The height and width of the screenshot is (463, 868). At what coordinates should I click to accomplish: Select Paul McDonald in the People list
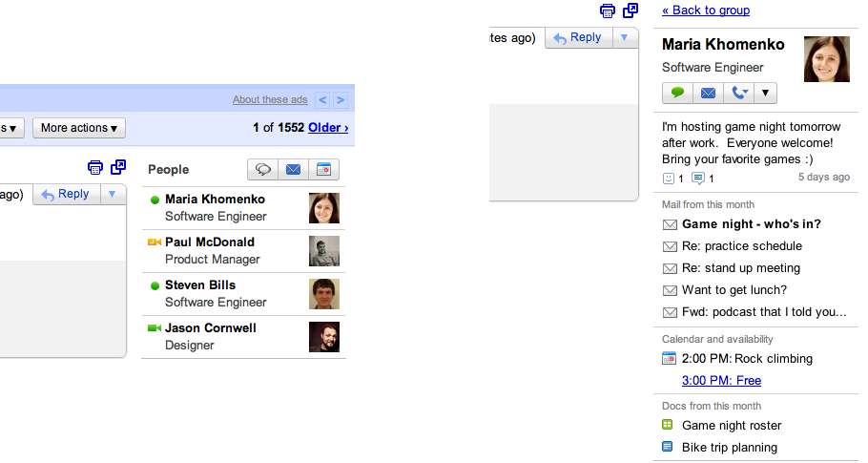tap(210, 242)
